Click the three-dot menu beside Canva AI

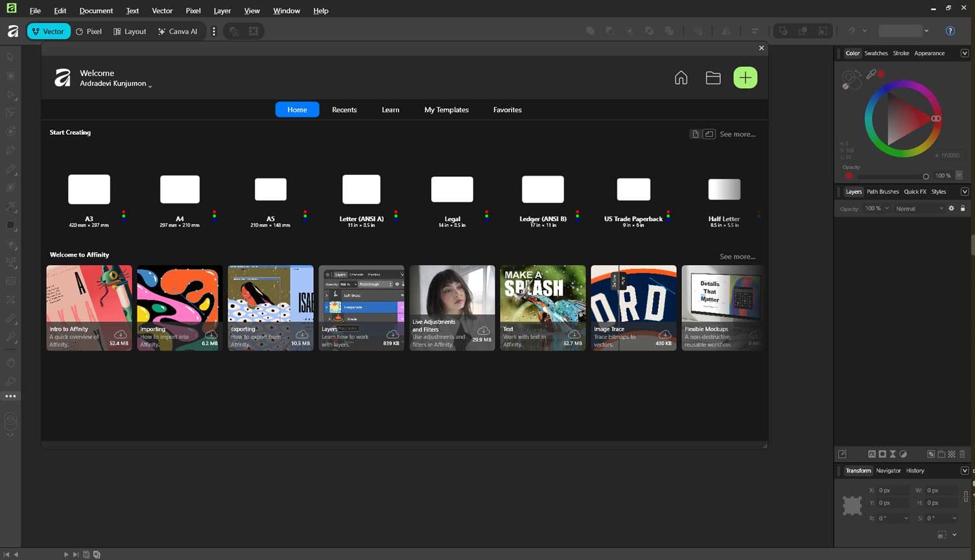pyautogui.click(x=214, y=31)
